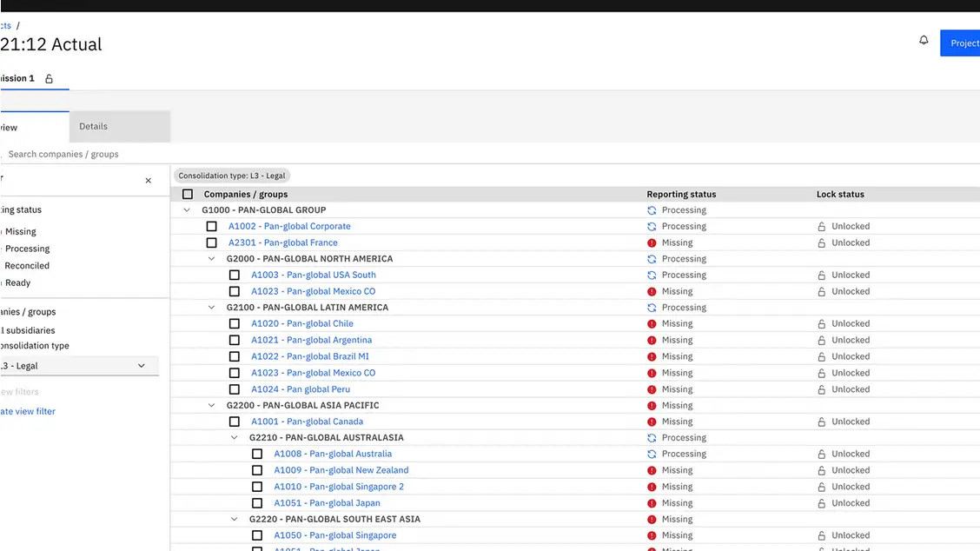Click the Processing icon for Pan-global Corporate

(x=652, y=227)
